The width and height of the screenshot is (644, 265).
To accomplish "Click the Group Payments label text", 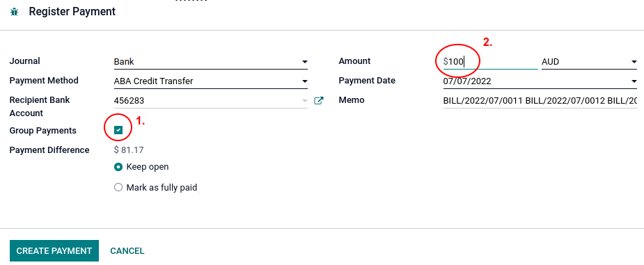I will point(42,131).
